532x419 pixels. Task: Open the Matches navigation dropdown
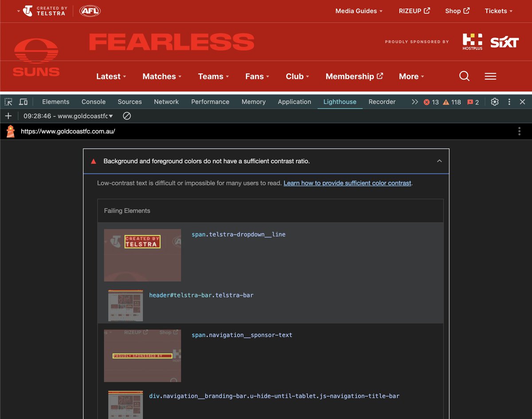(x=162, y=76)
